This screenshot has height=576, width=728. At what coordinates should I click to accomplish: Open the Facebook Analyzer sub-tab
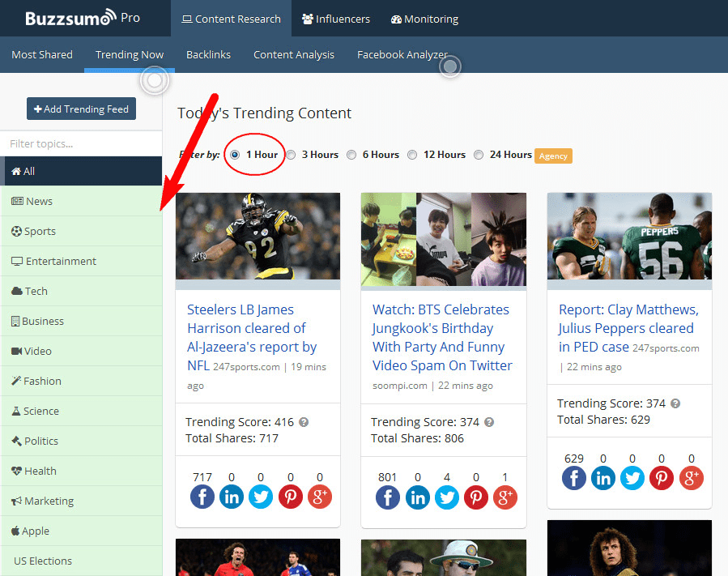(402, 55)
